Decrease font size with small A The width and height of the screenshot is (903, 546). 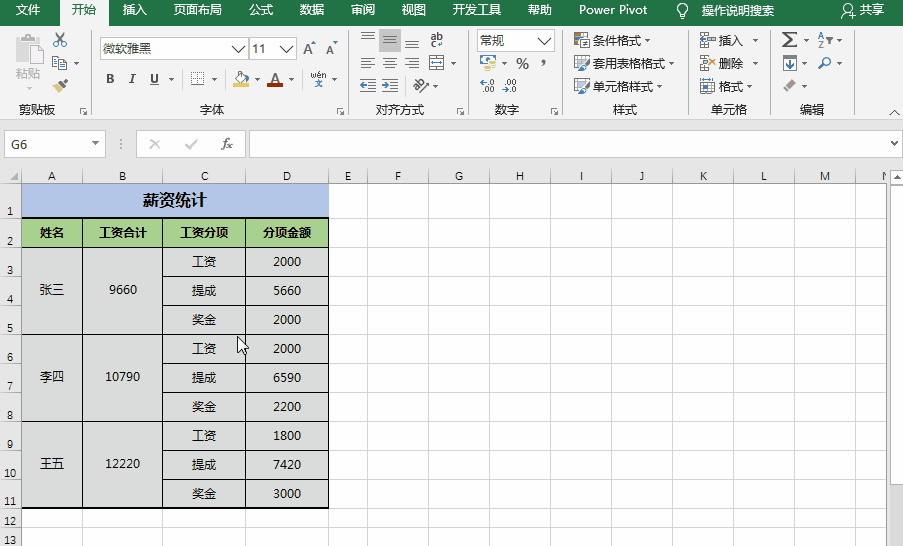331,48
